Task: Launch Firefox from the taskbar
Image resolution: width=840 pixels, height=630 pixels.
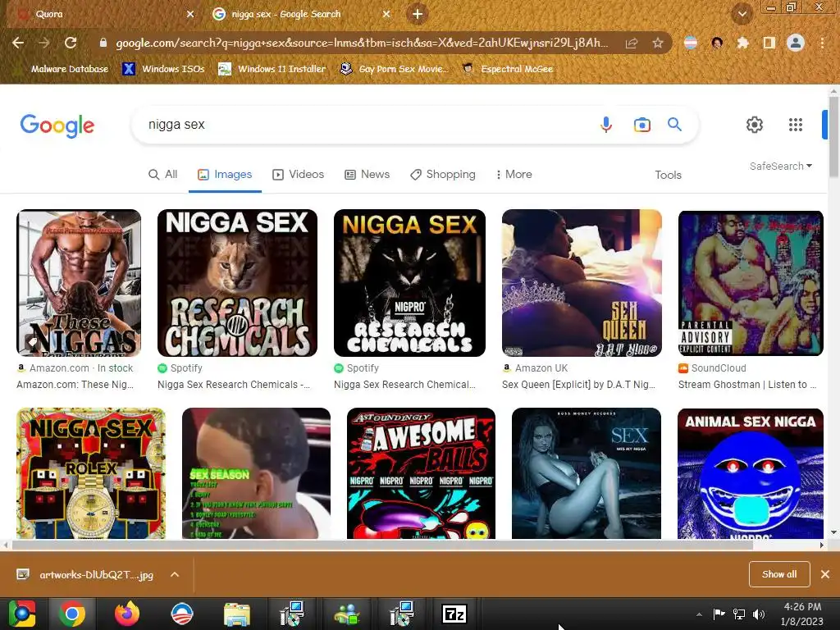Action: (127, 614)
